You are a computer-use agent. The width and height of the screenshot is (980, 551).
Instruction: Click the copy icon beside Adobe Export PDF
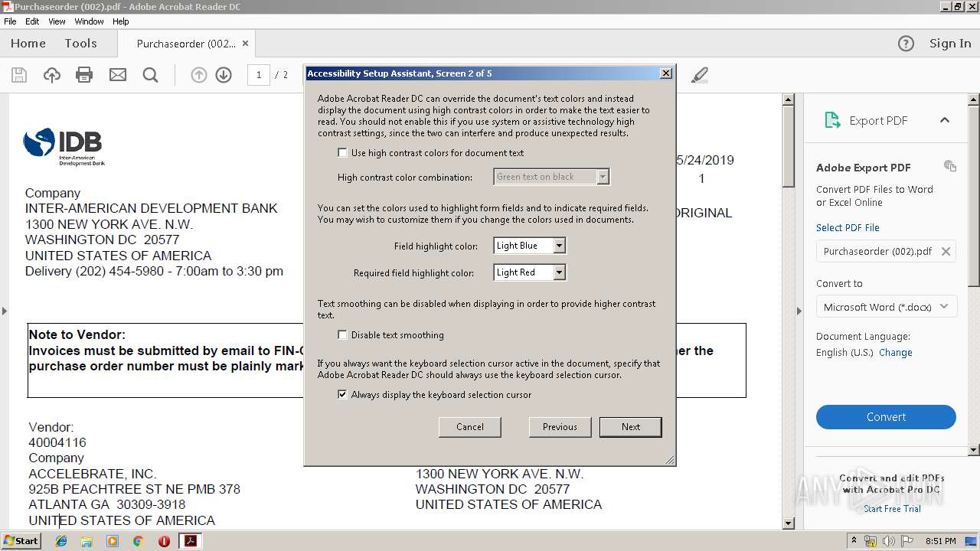pos(950,166)
